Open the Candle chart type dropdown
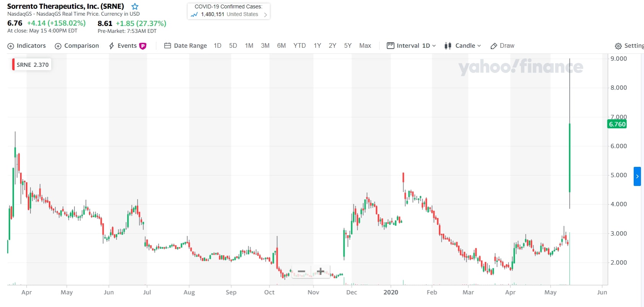The image size is (644, 307). point(462,46)
